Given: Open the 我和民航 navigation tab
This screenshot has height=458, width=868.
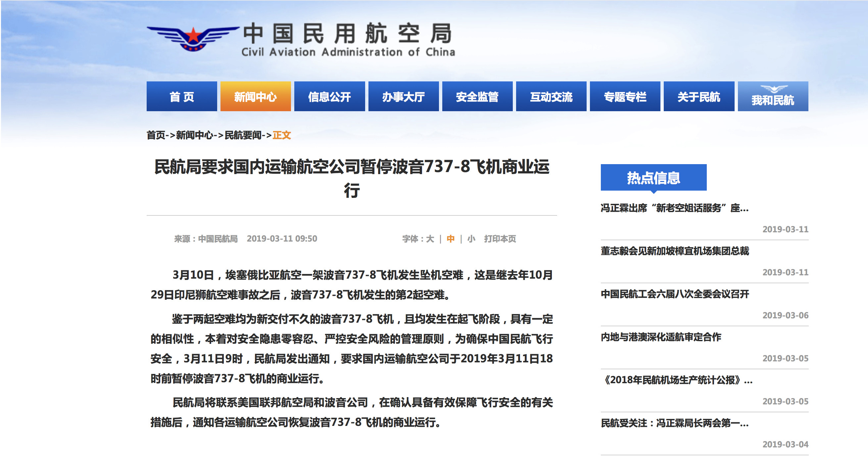Looking at the screenshot, I should coord(773,96).
